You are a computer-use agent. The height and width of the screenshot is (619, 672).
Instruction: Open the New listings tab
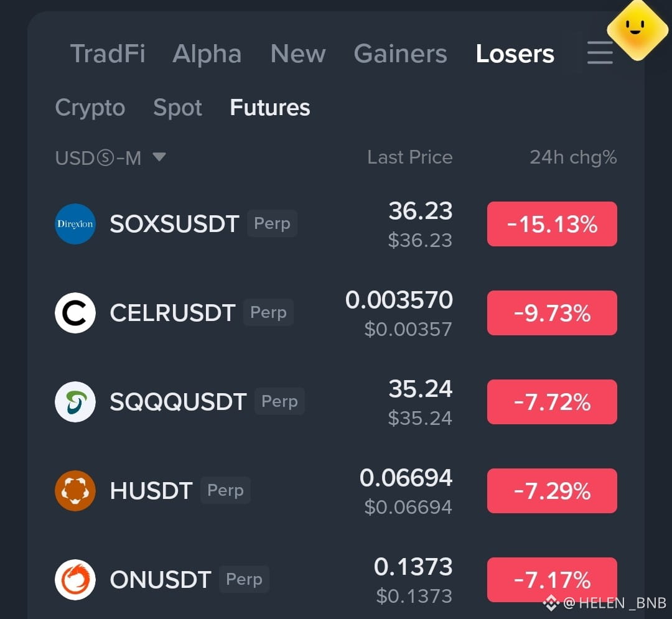coord(298,54)
